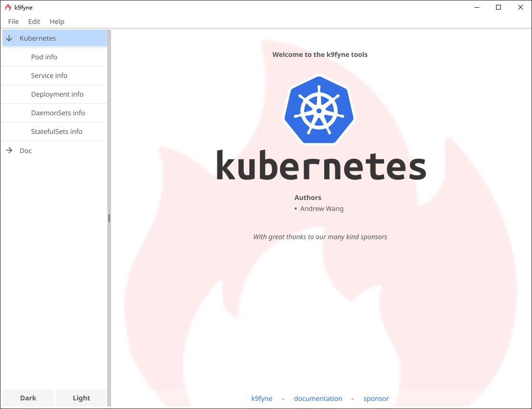The height and width of the screenshot is (409, 532).
Task: Click the large kubernetes wordmark
Action: [321, 165]
